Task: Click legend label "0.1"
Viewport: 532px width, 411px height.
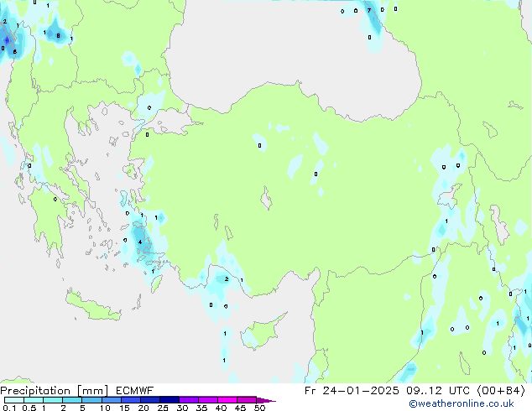Action: point(9,408)
